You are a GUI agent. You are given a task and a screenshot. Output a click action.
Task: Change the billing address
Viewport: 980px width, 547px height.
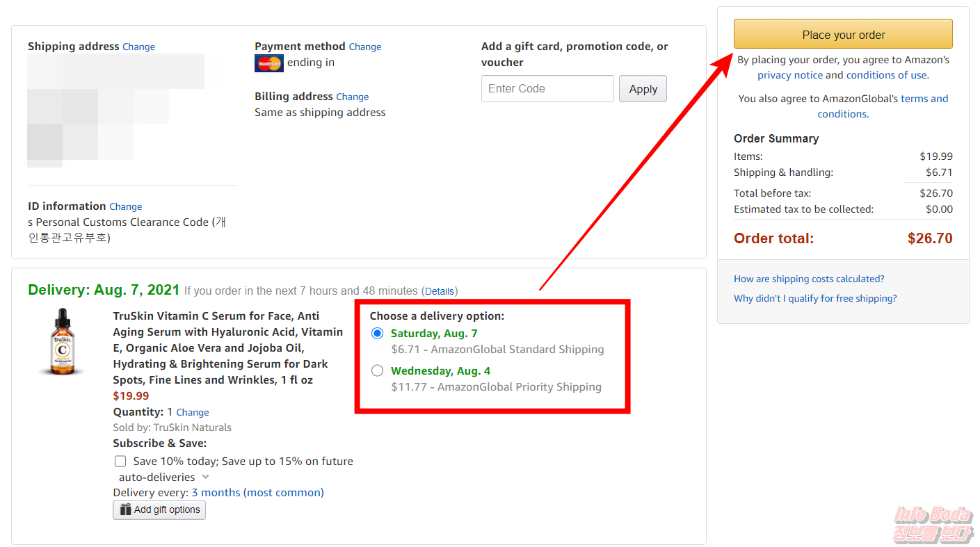tap(352, 97)
